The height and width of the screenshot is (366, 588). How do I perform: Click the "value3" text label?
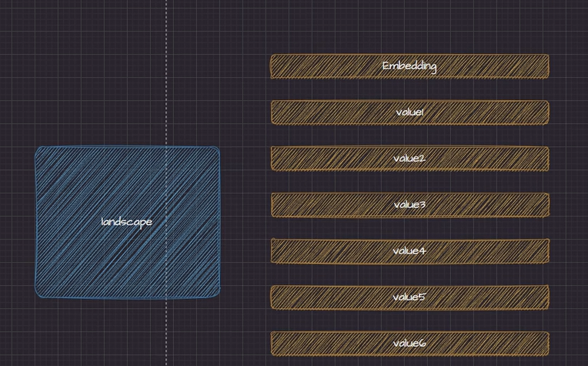pyautogui.click(x=409, y=205)
